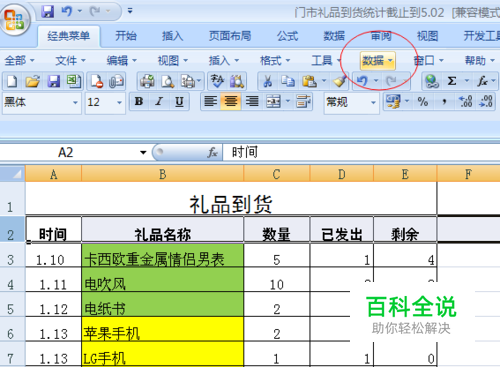Click the Select All corner button
This screenshot has height=367, width=500.
point(12,174)
